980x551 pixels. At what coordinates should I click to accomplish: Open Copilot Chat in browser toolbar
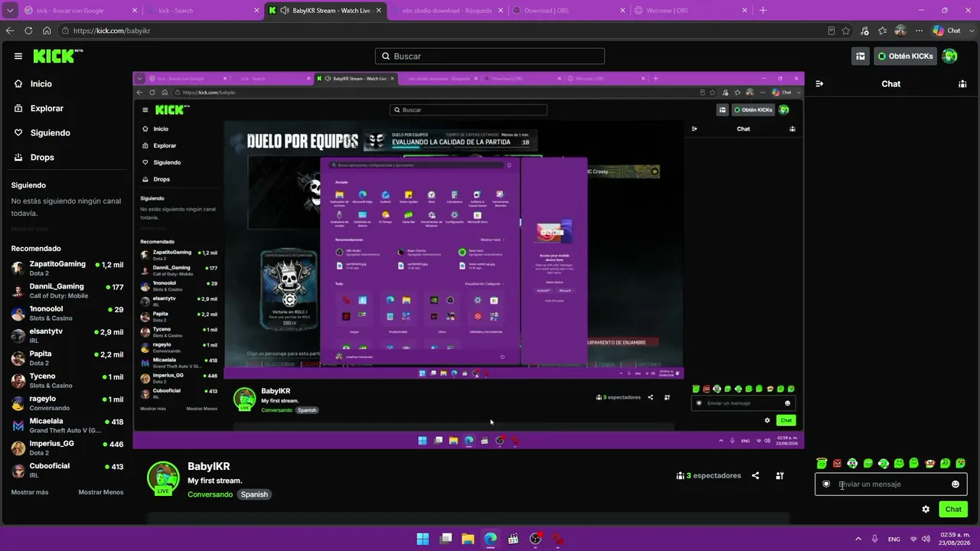coord(946,31)
